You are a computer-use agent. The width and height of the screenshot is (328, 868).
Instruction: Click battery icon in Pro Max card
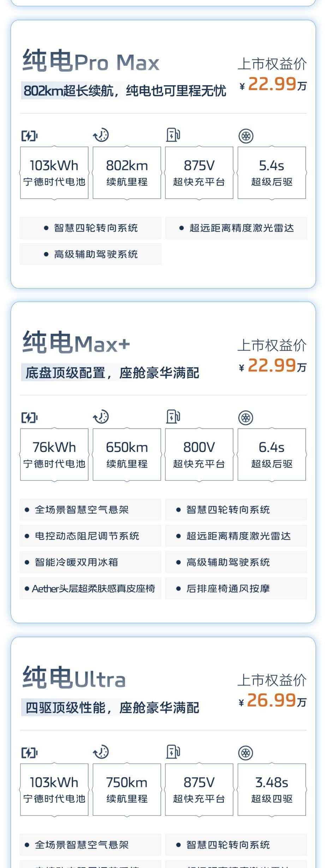(29, 136)
